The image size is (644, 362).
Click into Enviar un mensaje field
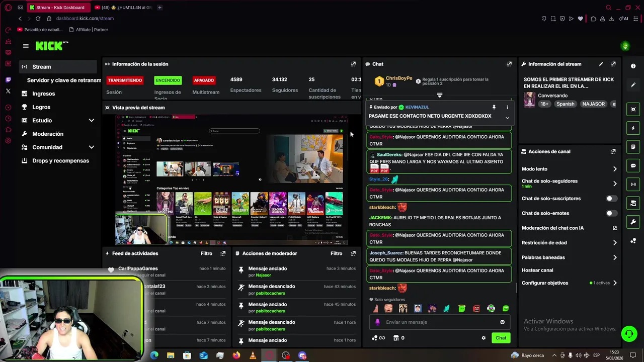[x=440, y=322]
